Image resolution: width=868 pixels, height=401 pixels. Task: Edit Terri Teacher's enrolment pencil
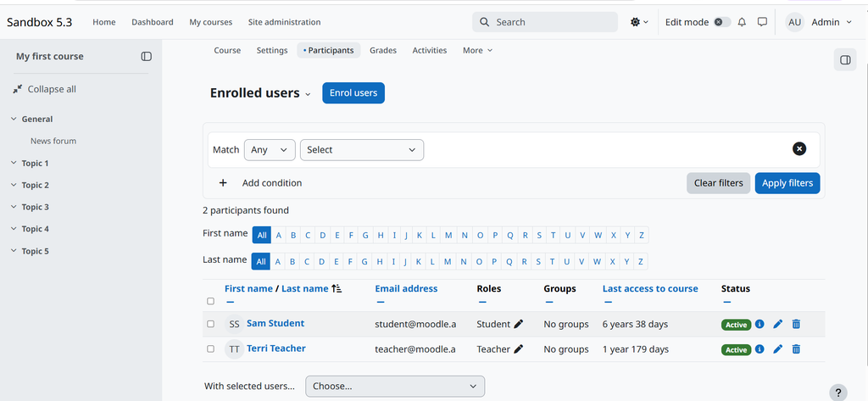coord(778,349)
